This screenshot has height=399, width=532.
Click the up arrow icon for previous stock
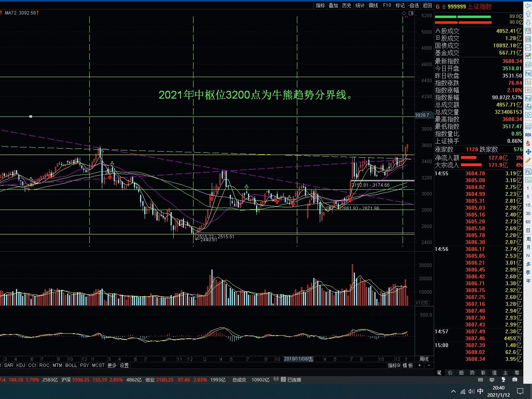click(528, 15)
